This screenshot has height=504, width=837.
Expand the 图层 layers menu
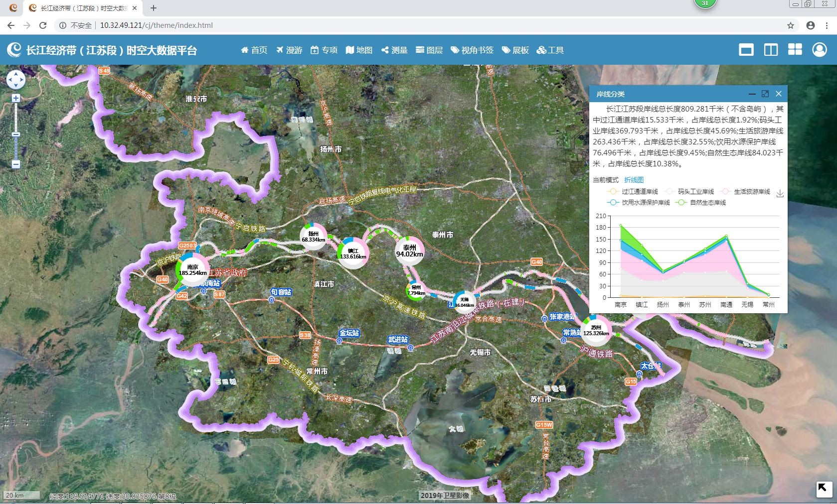[x=429, y=50]
